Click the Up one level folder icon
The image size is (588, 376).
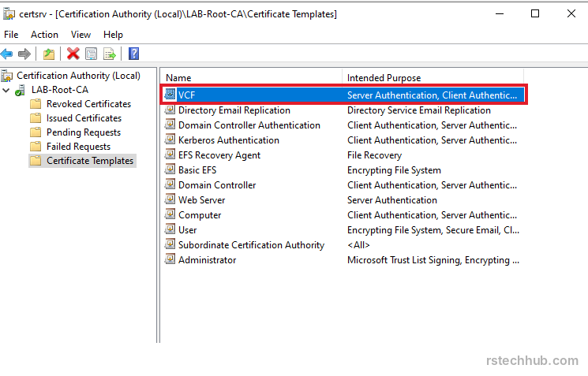point(49,54)
